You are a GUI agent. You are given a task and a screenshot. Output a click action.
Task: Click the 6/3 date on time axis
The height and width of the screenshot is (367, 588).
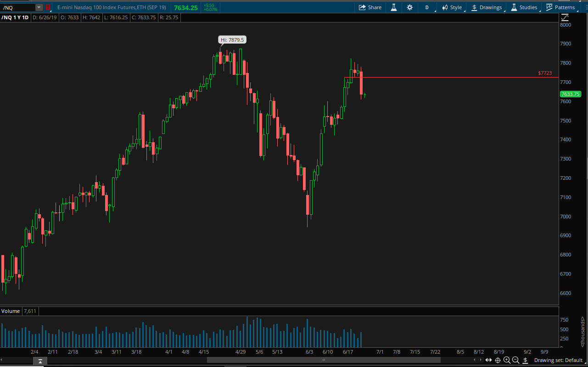tap(309, 352)
